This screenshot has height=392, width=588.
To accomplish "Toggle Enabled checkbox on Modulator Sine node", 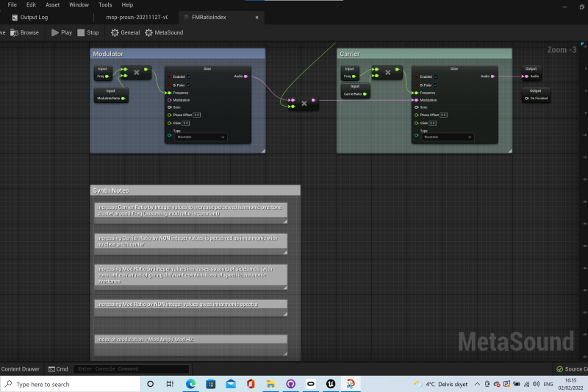I will coord(188,76).
